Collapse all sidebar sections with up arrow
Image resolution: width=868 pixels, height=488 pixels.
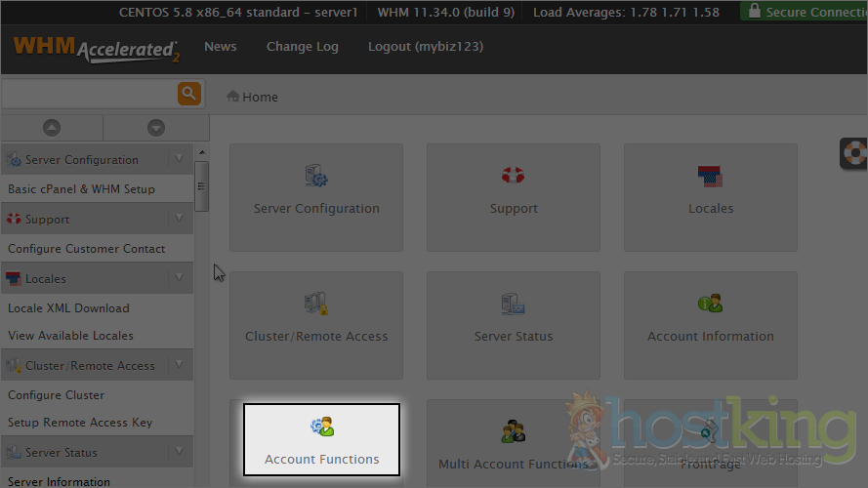point(52,128)
